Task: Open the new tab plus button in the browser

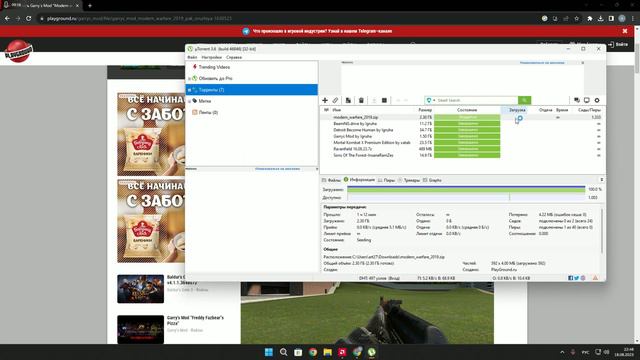Action: (90, 6)
